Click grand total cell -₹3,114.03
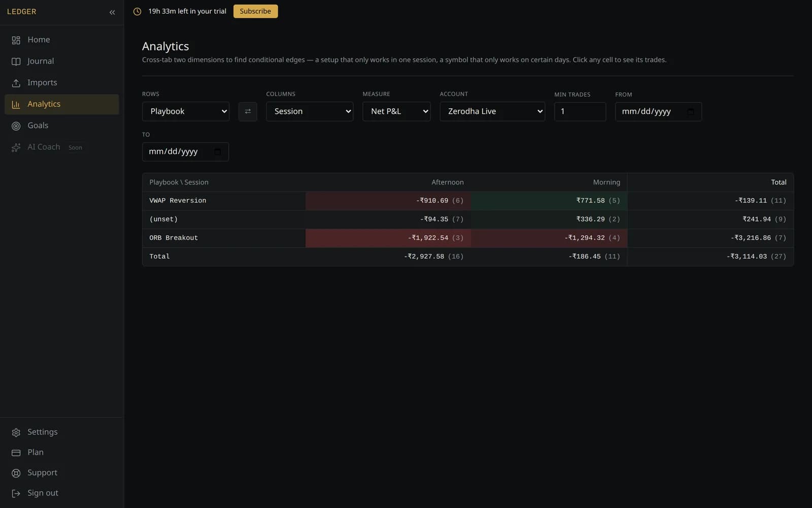Viewport: 812px width, 508px height. click(710, 257)
